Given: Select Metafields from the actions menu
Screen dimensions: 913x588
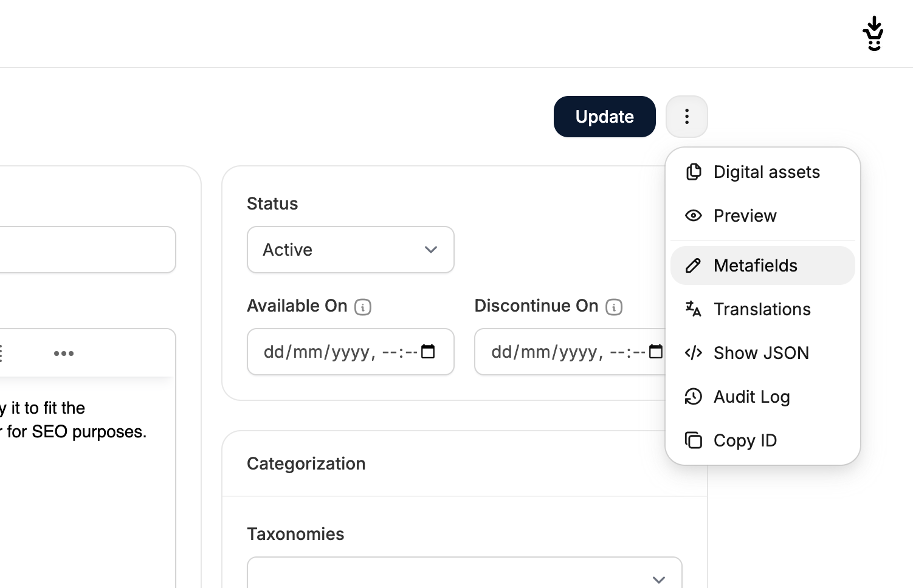Looking at the screenshot, I should point(755,265).
